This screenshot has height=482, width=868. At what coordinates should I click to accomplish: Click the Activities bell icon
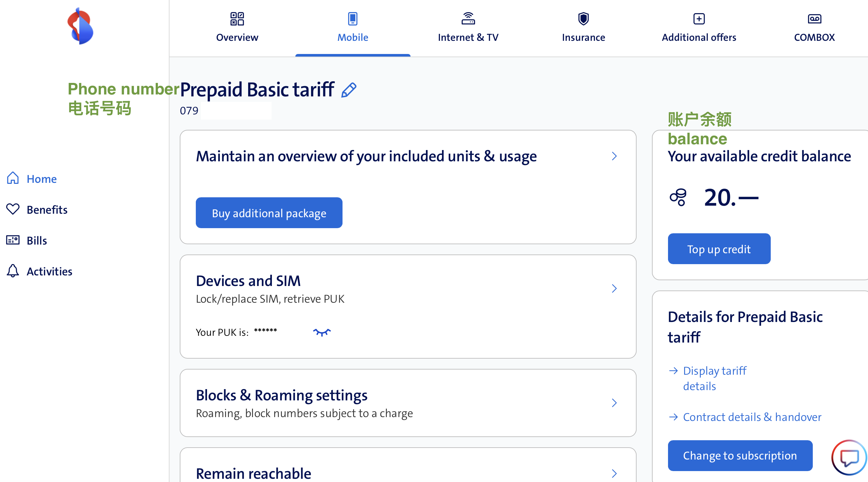(x=13, y=271)
